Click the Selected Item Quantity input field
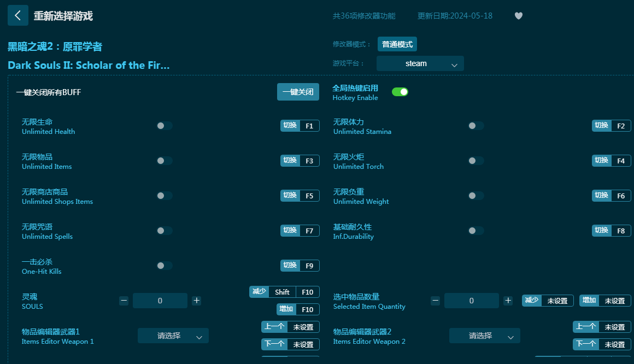 (472, 301)
